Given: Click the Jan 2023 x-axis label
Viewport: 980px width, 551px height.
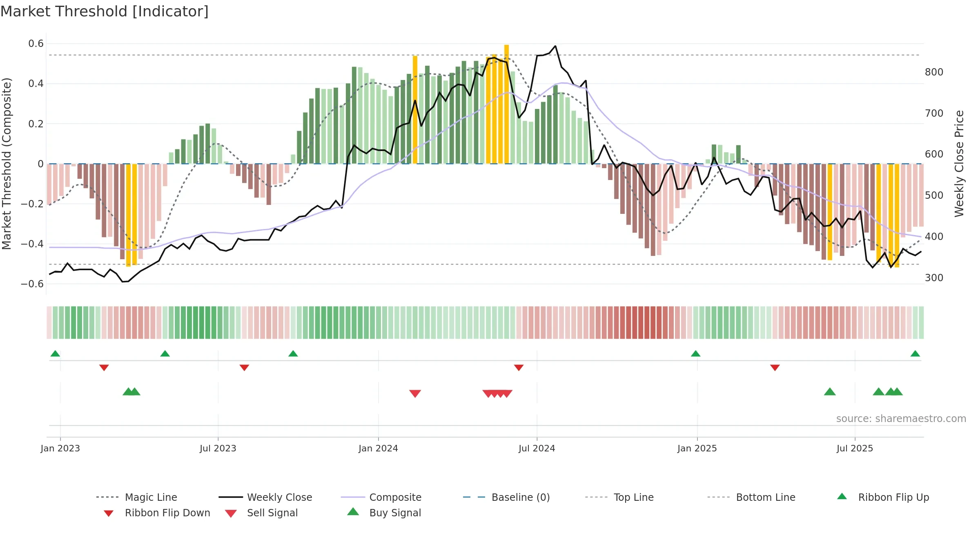Looking at the screenshot, I should 60,449.
